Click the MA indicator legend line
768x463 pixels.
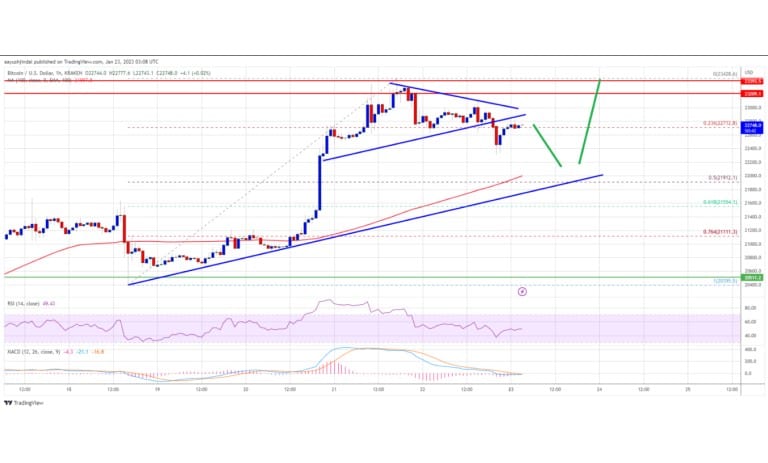pyautogui.click(x=49, y=79)
